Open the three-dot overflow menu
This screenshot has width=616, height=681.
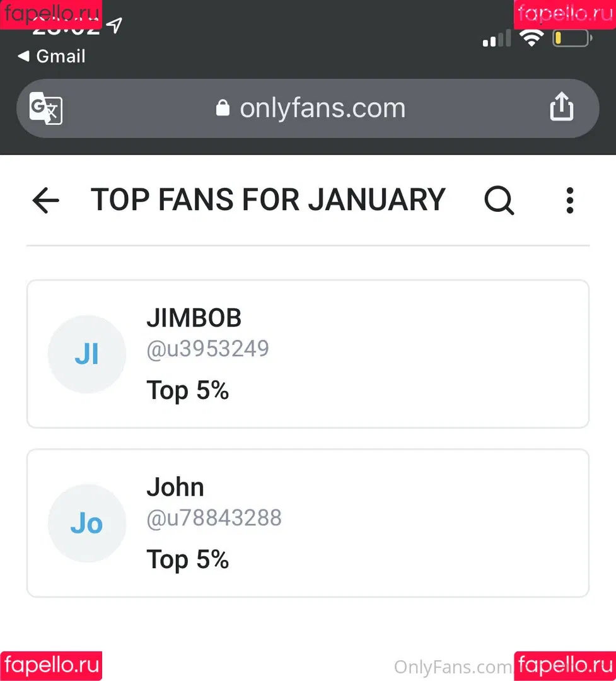point(569,201)
